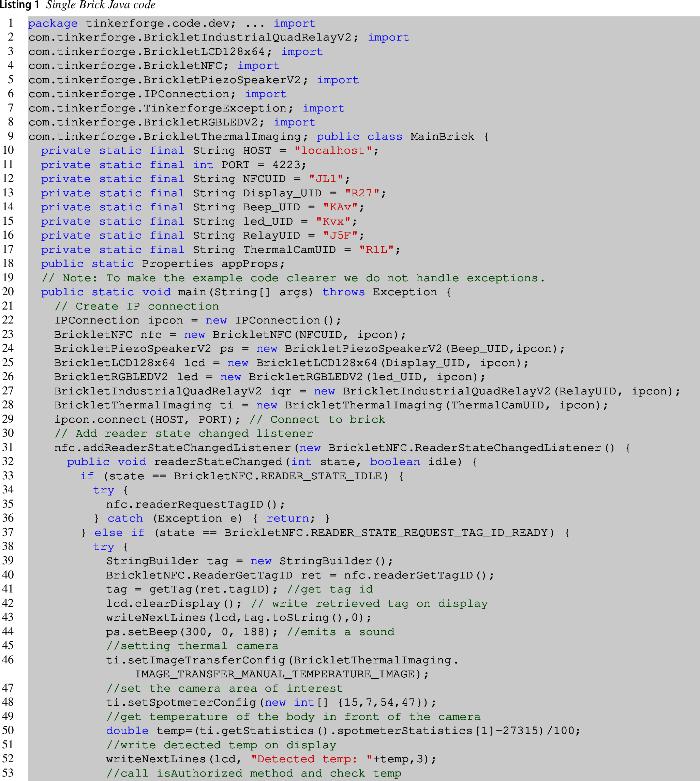Click the comment '//emits a sound'
Image resolution: width=700 pixels, height=781 pixels.
pyautogui.click(x=341, y=632)
